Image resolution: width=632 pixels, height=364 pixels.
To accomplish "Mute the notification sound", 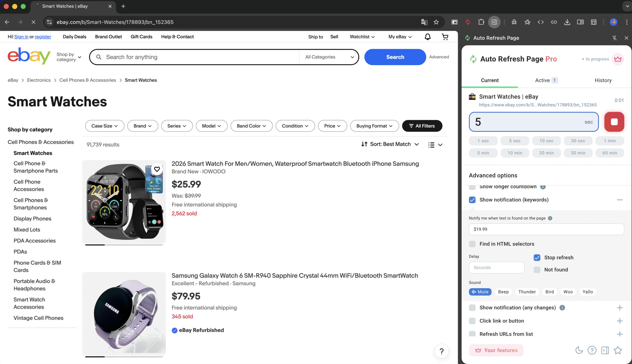I will pyautogui.click(x=480, y=292).
